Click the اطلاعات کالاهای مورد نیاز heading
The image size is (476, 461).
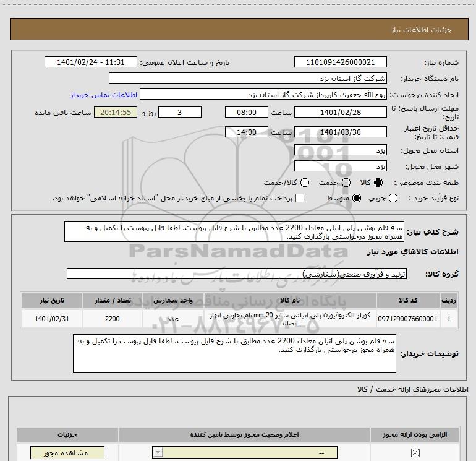point(413,252)
